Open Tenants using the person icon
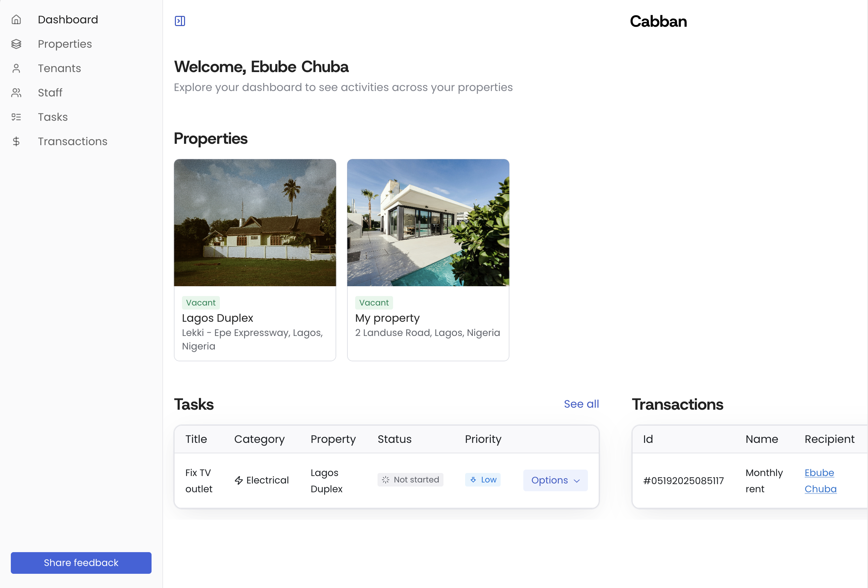 pos(17,68)
